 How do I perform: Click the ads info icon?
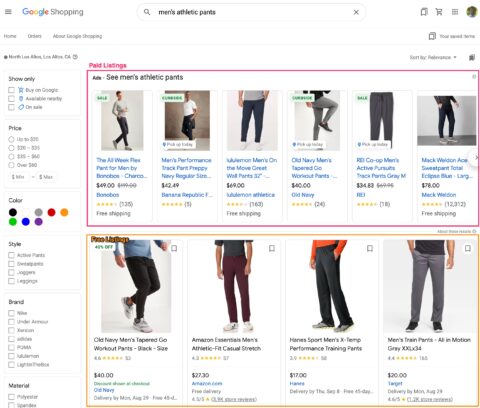coord(474,77)
